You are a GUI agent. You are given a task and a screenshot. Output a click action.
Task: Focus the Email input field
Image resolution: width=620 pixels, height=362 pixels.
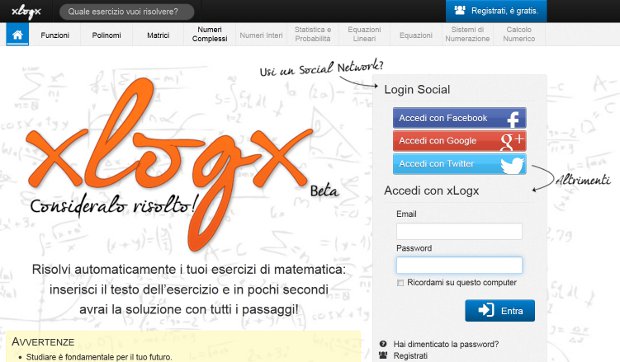(x=459, y=231)
